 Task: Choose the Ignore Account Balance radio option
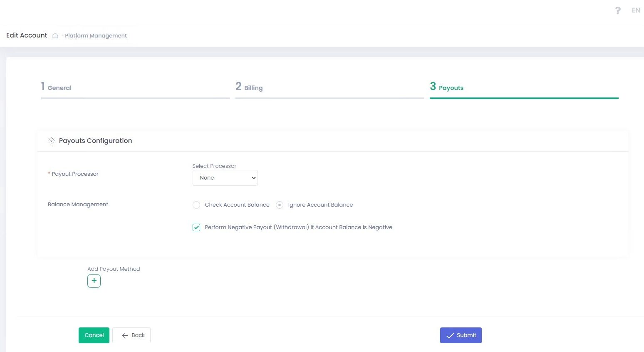coord(280,205)
